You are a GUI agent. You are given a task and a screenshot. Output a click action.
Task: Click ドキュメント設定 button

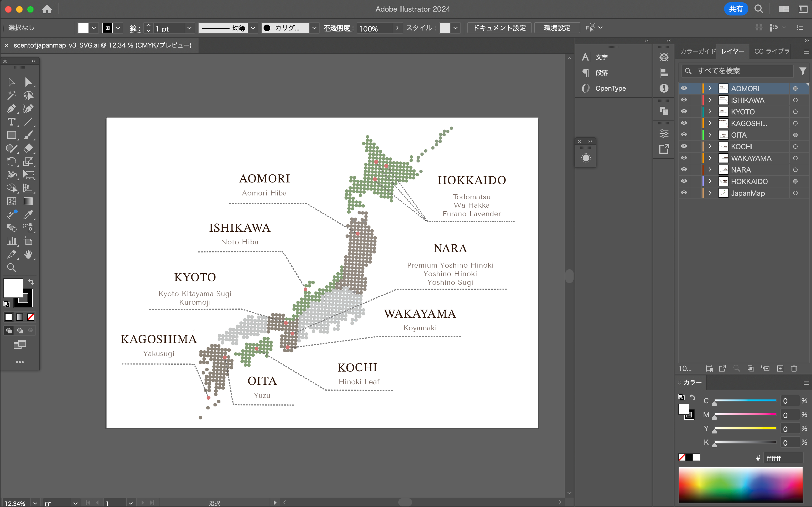(x=499, y=28)
